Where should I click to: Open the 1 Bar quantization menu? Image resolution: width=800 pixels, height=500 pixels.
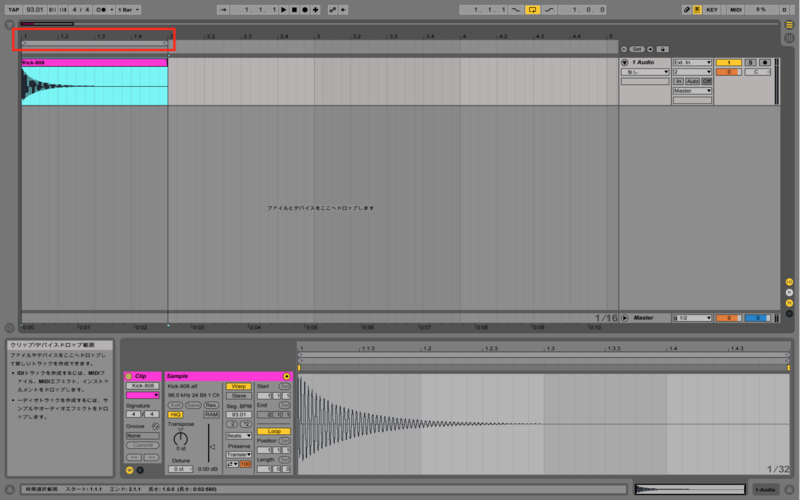tap(129, 10)
